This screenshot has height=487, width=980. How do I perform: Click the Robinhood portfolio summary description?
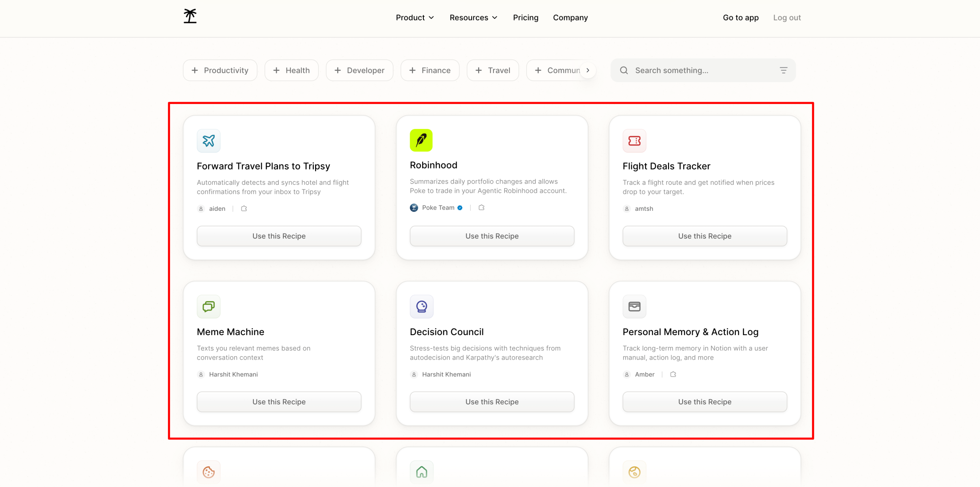(x=488, y=186)
